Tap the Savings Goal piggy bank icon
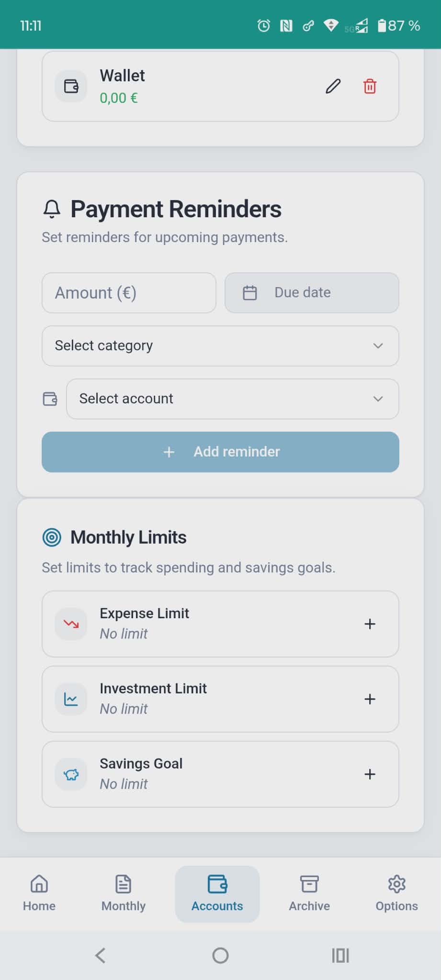 click(71, 774)
